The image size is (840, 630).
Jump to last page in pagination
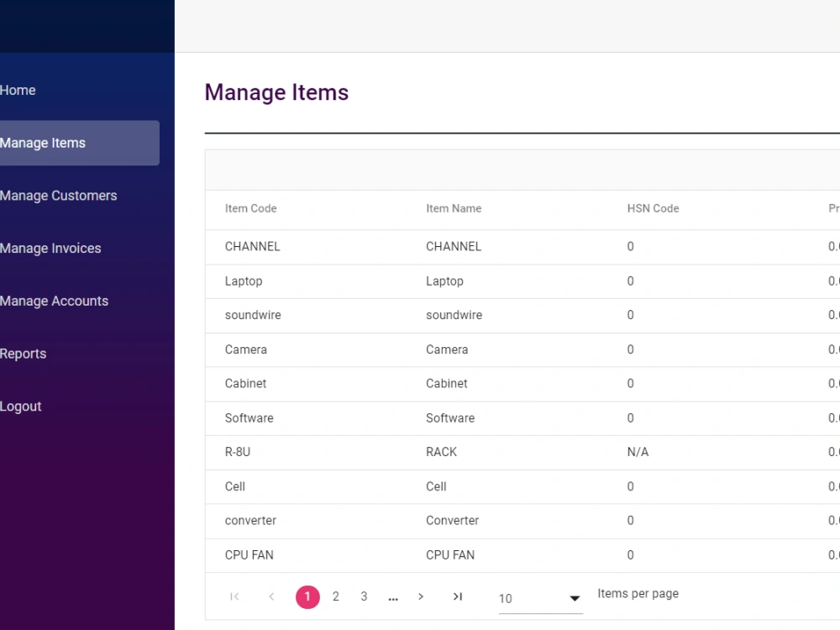point(458,596)
